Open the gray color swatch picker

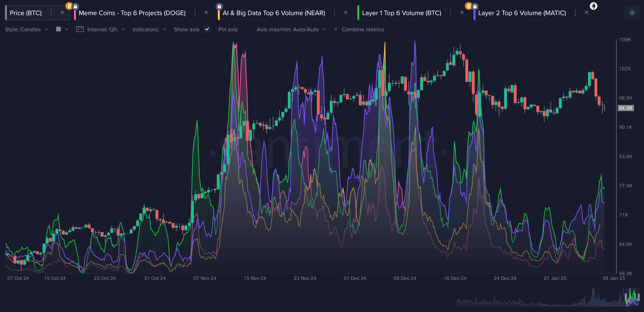(x=61, y=29)
